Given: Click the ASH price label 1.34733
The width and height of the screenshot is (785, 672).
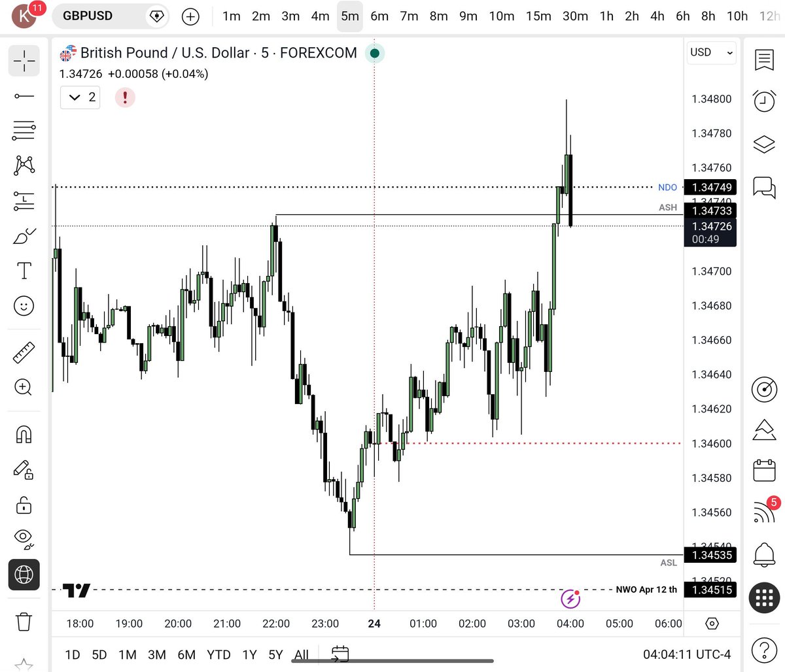Looking at the screenshot, I should coord(710,210).
